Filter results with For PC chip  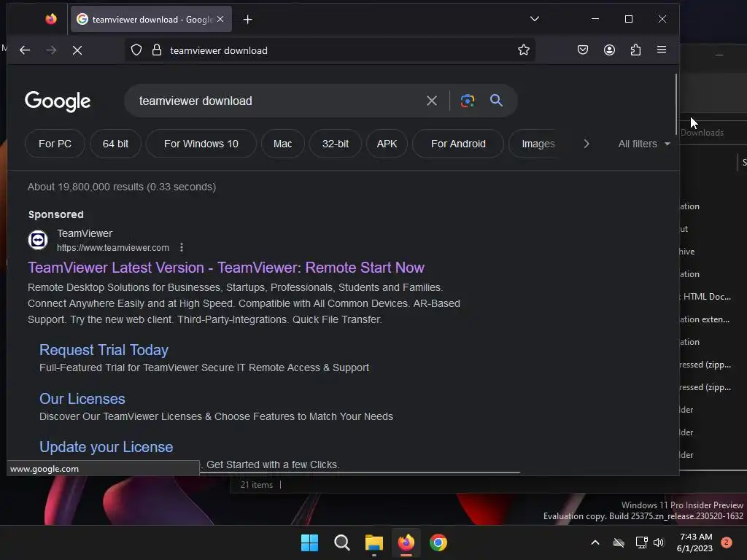point(55,144)
